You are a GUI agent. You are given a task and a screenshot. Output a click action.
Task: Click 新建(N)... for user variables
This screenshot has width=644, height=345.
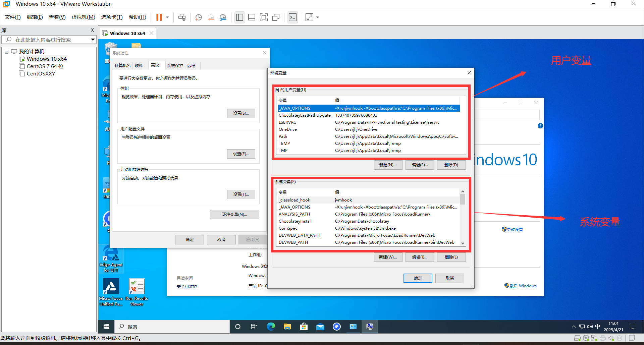388,165
